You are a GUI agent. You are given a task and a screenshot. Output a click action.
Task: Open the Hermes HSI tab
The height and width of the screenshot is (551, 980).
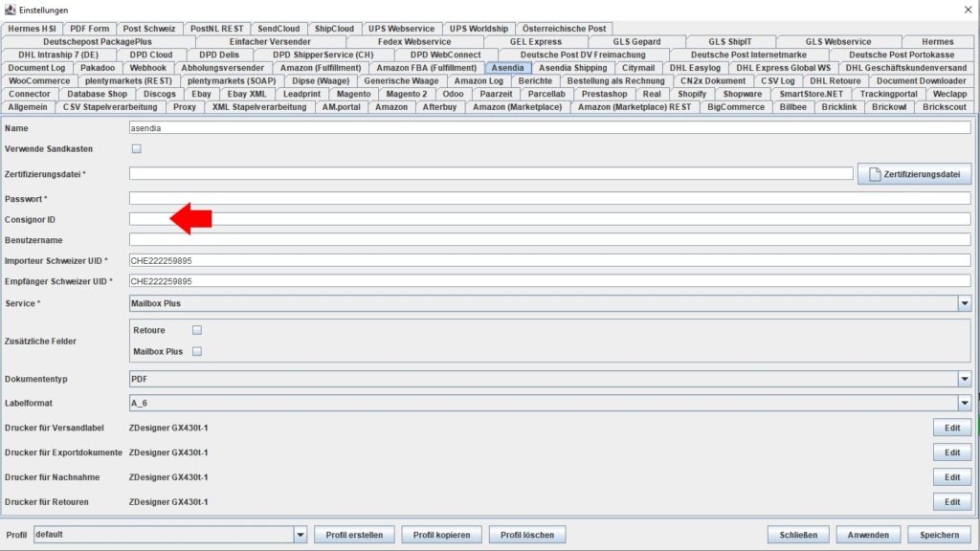click(x=32, y=28)
